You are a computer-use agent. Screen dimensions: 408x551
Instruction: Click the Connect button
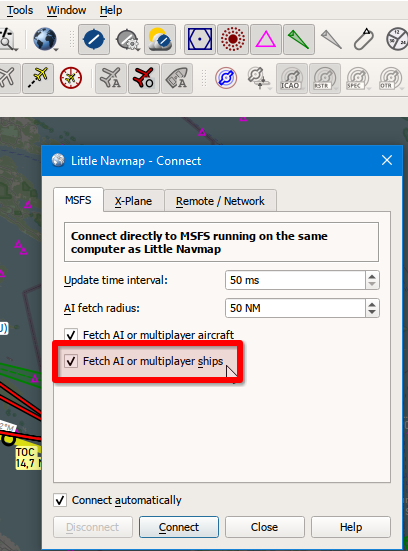pos(179,527)
